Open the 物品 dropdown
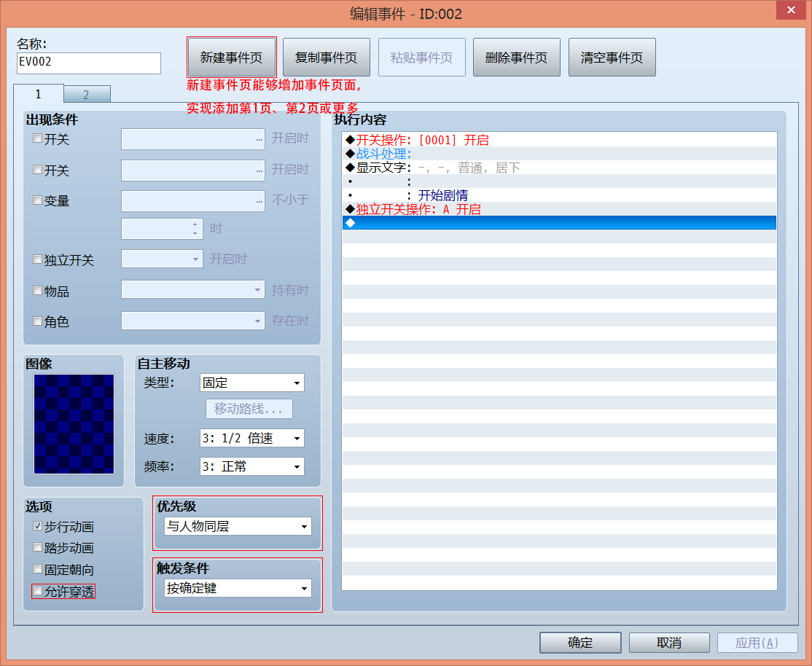The height and width of the screenshot is (666, 812). click(x=192, y=289)
